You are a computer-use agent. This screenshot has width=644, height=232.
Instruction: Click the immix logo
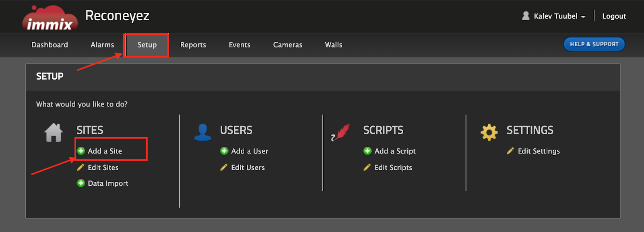tap(50, 18)
